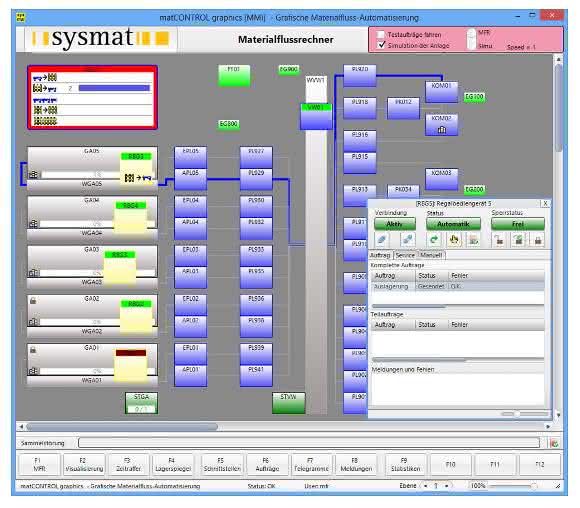This screenshot has width=580, height=508.
Task: Select the green FT01 block
Action: pos(234,75)
